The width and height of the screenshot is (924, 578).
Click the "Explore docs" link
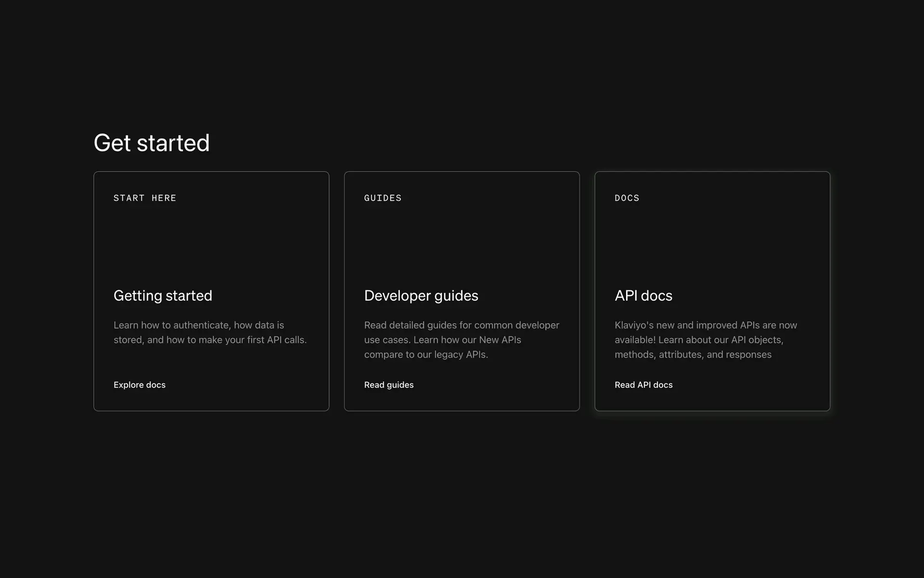tap(140, 385)
